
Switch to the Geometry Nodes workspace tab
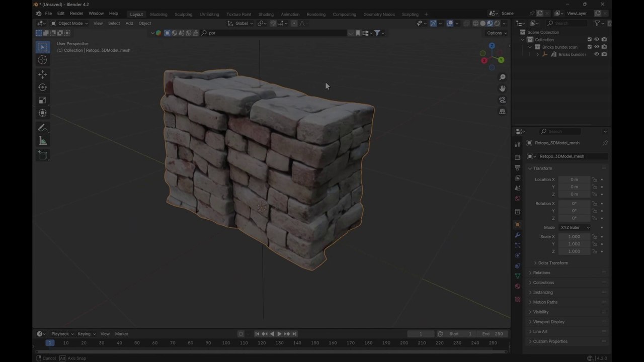click(379, 14)
